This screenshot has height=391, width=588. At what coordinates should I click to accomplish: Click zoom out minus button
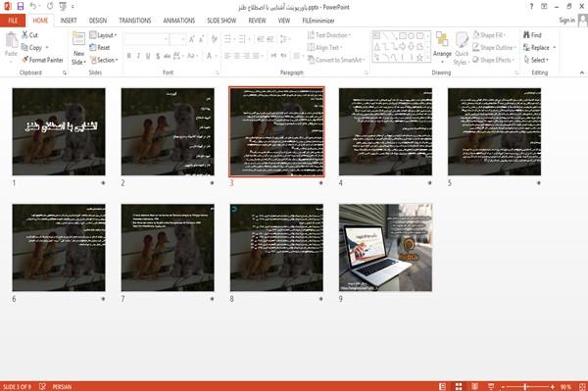pos(503,386)
